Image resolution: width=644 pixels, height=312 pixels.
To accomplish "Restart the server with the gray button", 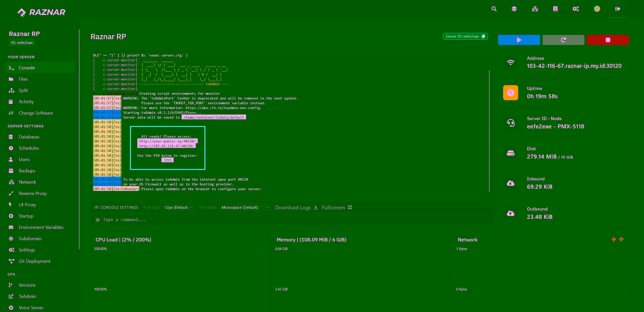I will click(x=563, y=40).
